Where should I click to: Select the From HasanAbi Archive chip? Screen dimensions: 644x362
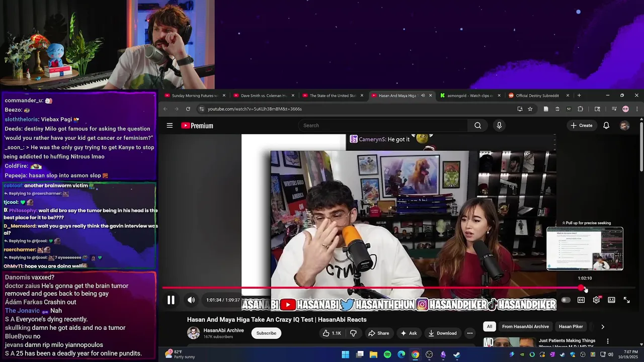(525, 327)
